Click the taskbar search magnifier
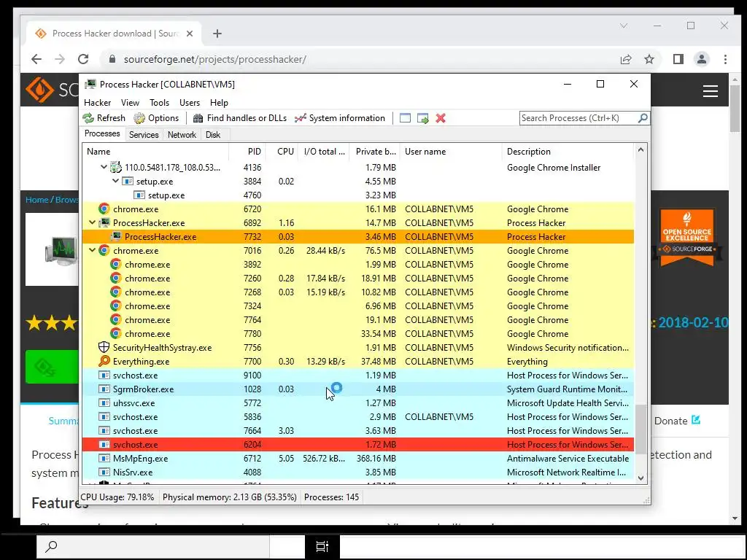The height and width of the screenshot is (560, 747). (51, 546)
